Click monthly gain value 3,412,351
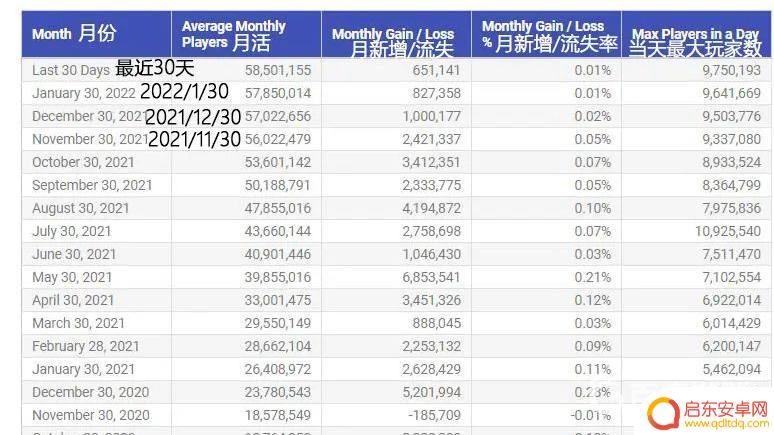Screen dimensions: 774x435 coord(432,162)
